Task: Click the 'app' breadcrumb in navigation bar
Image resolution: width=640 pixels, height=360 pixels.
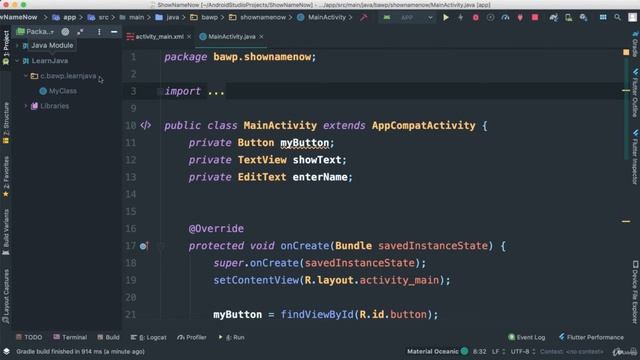Action: coord(64,18)
